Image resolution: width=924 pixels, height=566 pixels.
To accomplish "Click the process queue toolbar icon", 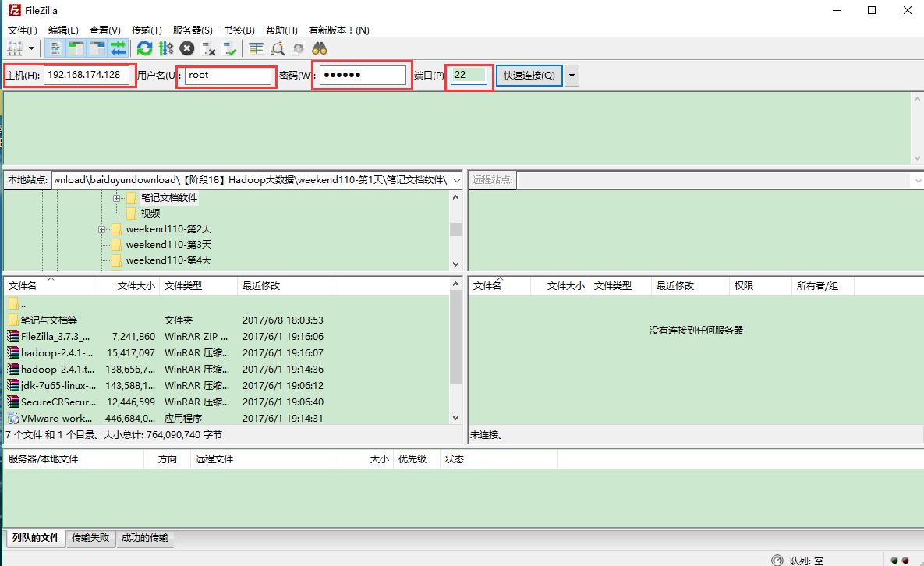I will (166, 49).
